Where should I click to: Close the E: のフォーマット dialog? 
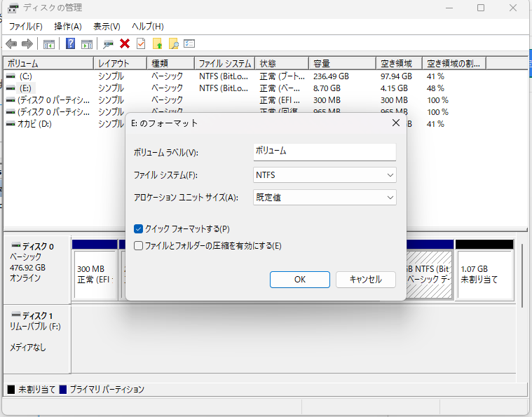(x=395, y=123)
